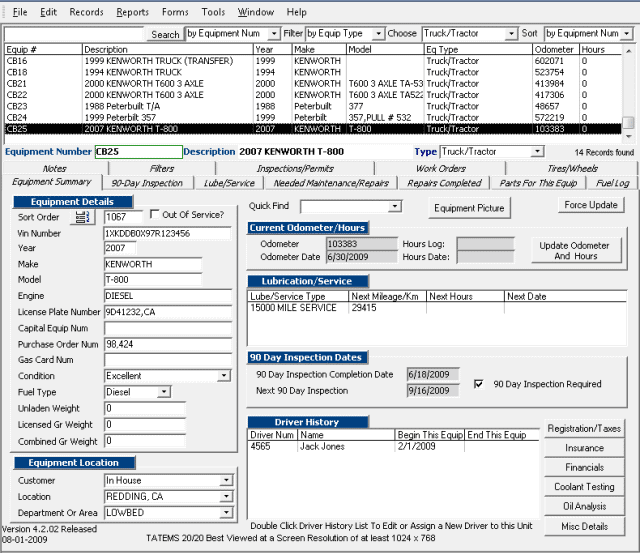Image resolution: width=640 pixels, height=553 pixels.
Task: Click the Search button
Action: tap(165, 34)
